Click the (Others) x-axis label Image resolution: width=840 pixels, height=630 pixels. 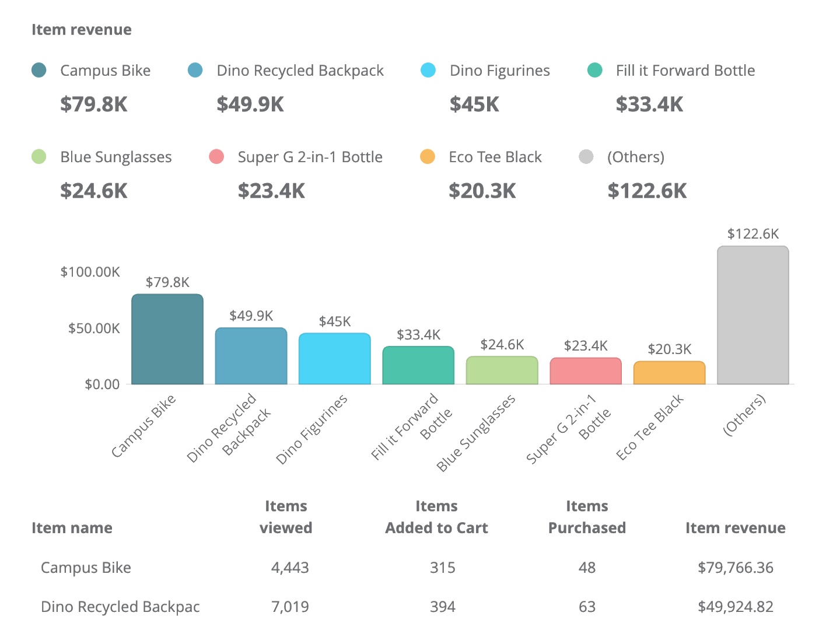tap(744, 415)
